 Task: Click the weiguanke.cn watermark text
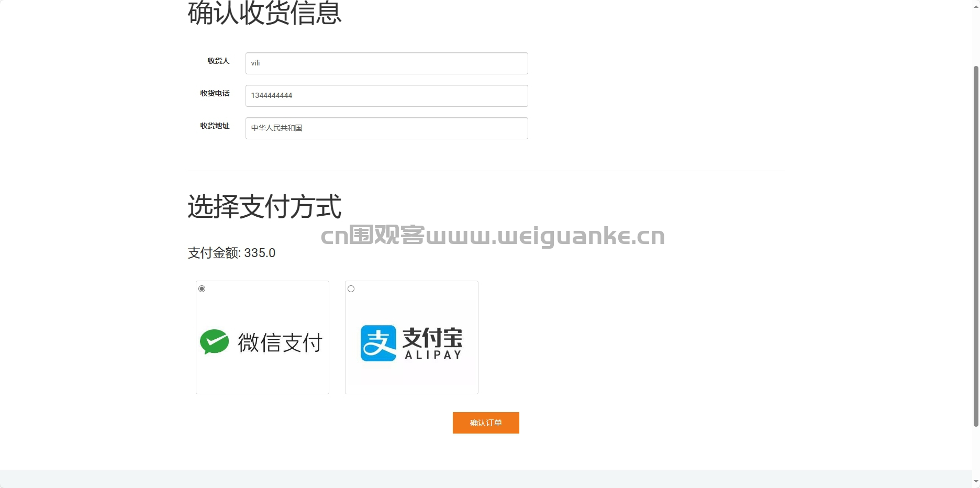click(x=493, y=236)
